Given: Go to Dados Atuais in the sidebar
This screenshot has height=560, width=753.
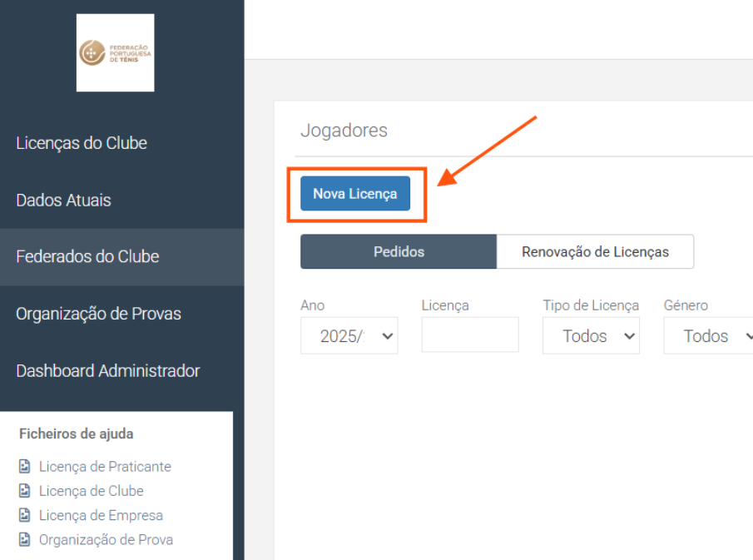Looking at the screenshot, I should point(63,201).
